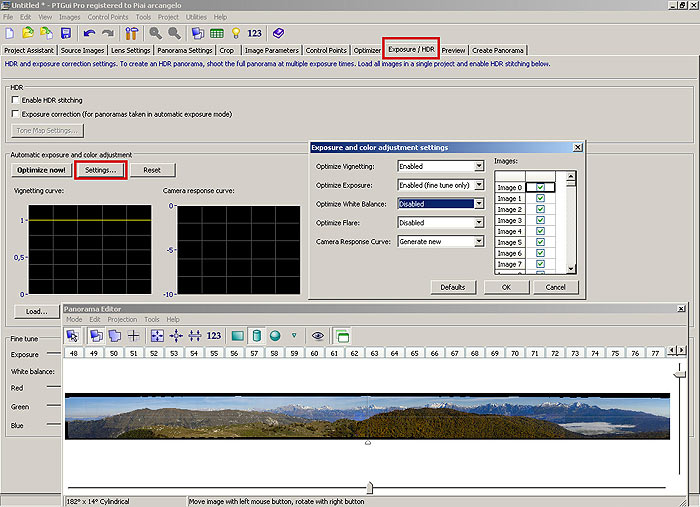Screen dimensions: 700x507
Task: Enable HDR stitching checkbox
Action: pyautogui.click(x=16, y=100)
